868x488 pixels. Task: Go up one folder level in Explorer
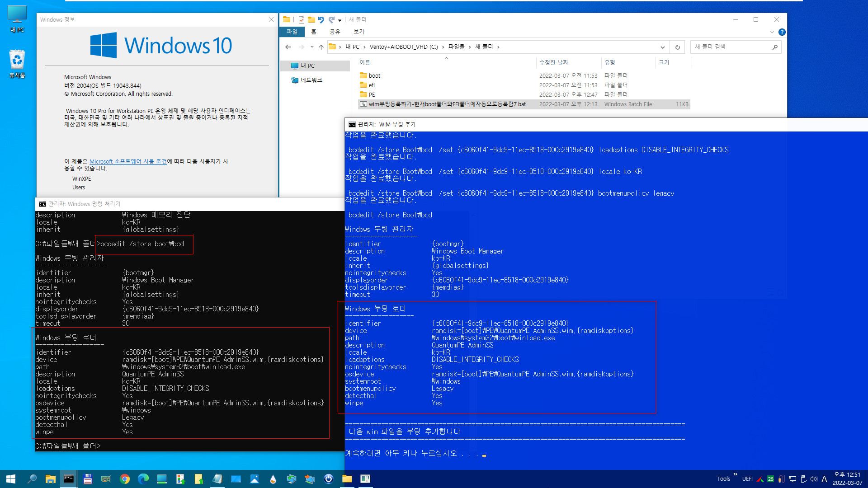pyautogui.click(x=321, y=47)
